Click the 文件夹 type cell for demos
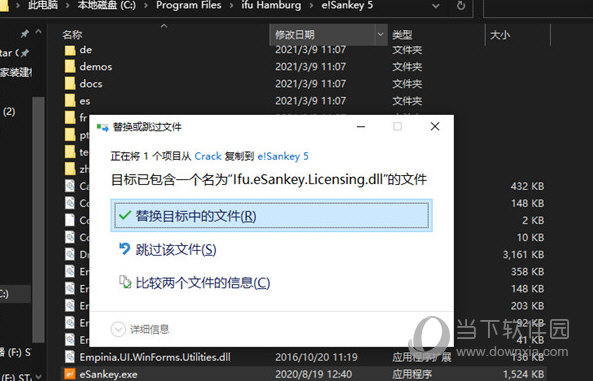This screenshot has height=381, width=593. click(407, 67)
